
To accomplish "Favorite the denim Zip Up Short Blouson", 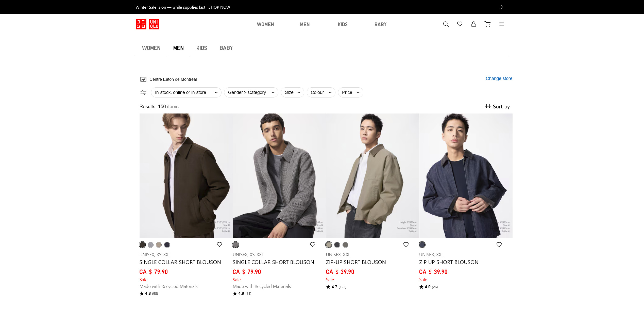I will (x=499, y=245).
